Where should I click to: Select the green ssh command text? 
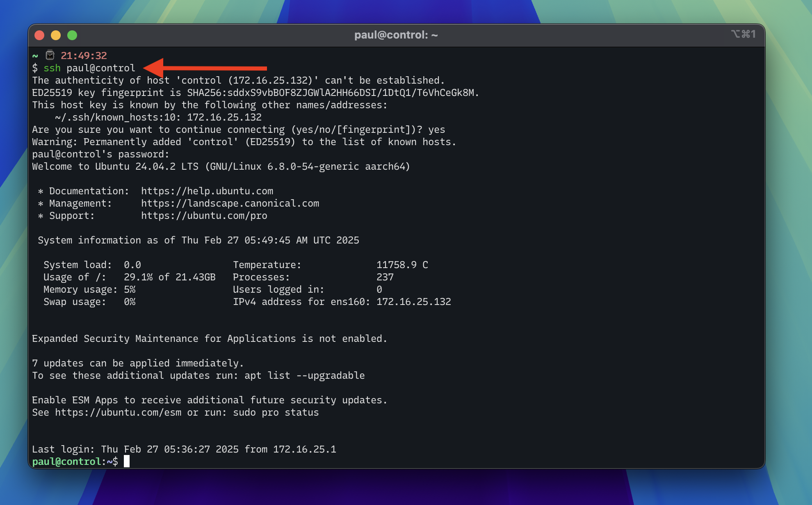[52, 68]
